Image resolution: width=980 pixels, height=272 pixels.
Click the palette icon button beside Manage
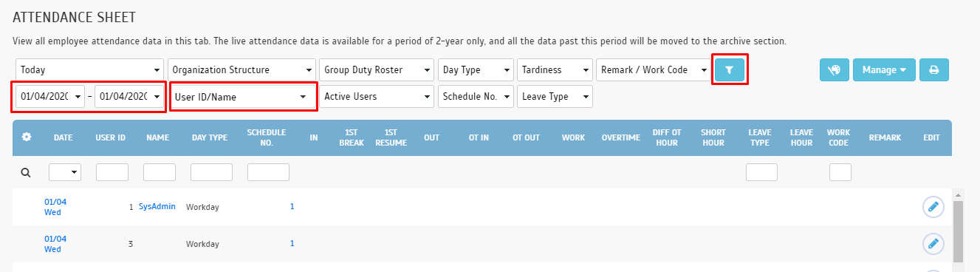click(x=835, y=69)
